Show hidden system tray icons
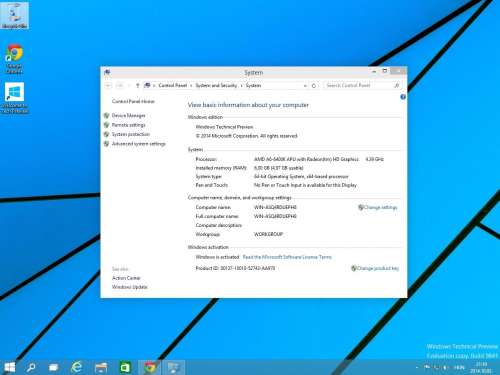The width and height of the screenshot is (500, 375). 417,367
